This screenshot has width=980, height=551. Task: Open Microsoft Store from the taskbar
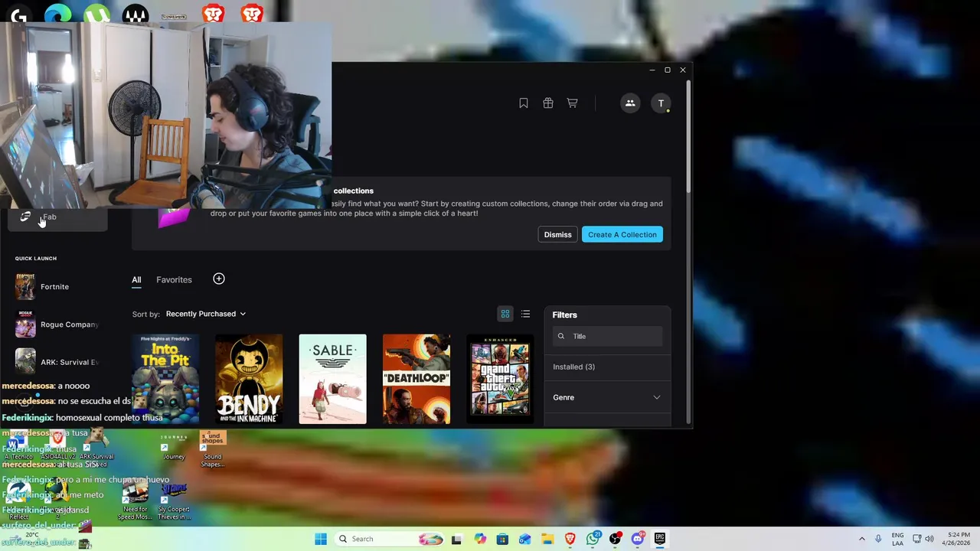tap(502, 539)
